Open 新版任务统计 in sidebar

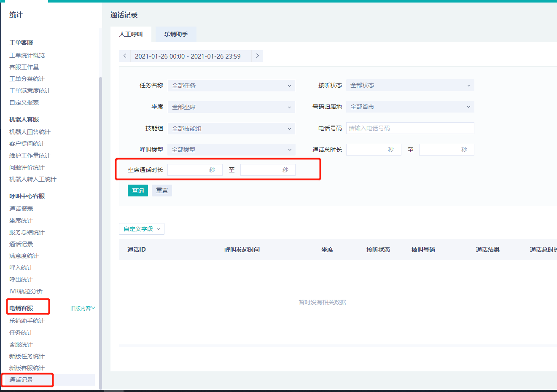27,356
